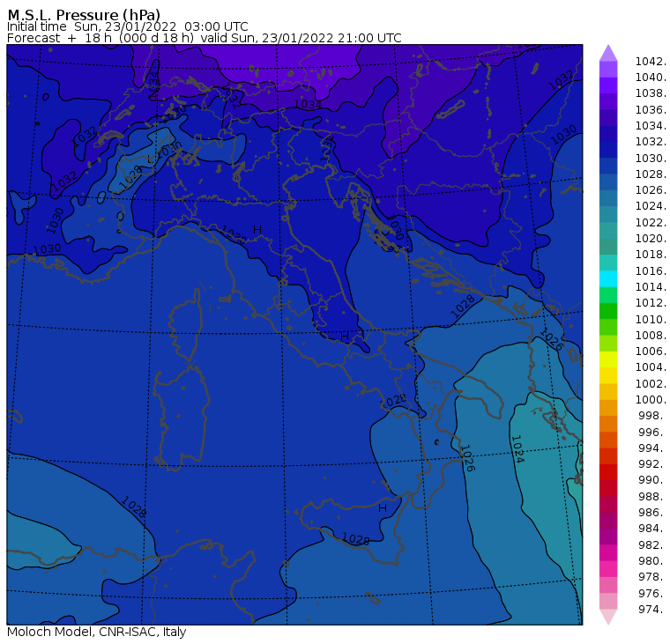The image size is (670, 644).
Task: Pick the red swatch between 992 and 990
Action: pos(608,472)
